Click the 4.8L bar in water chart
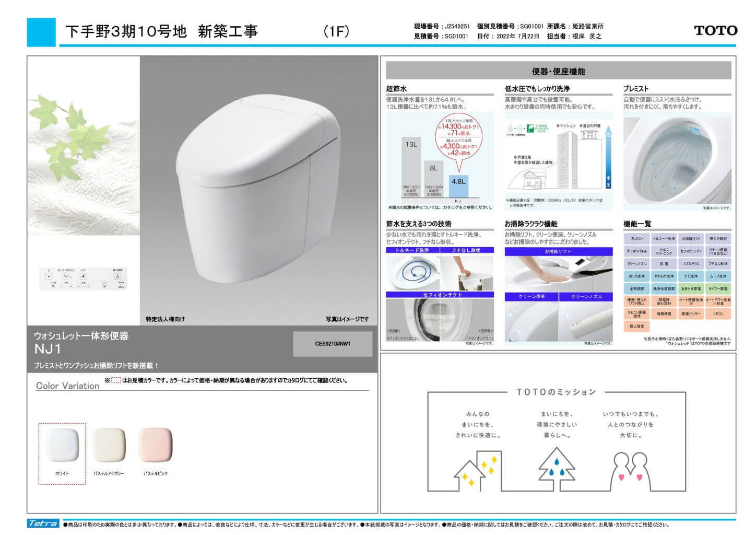Viewport: 756px width, 535px height. [x=458, y=185]
